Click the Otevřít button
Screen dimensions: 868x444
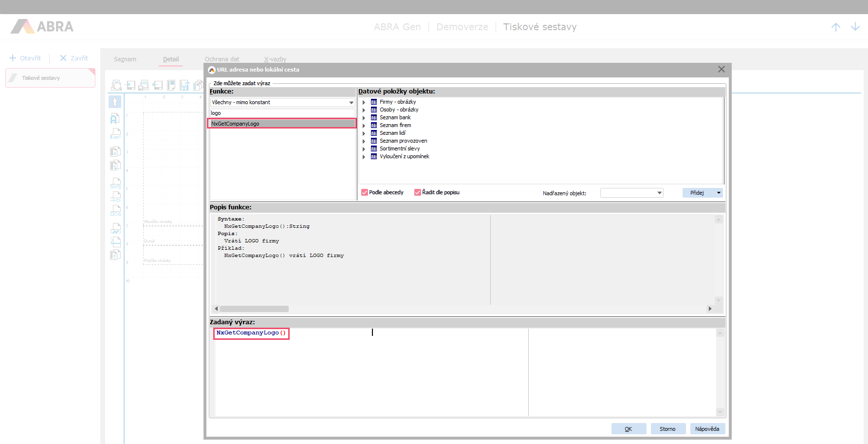click(x=25, y=58)
